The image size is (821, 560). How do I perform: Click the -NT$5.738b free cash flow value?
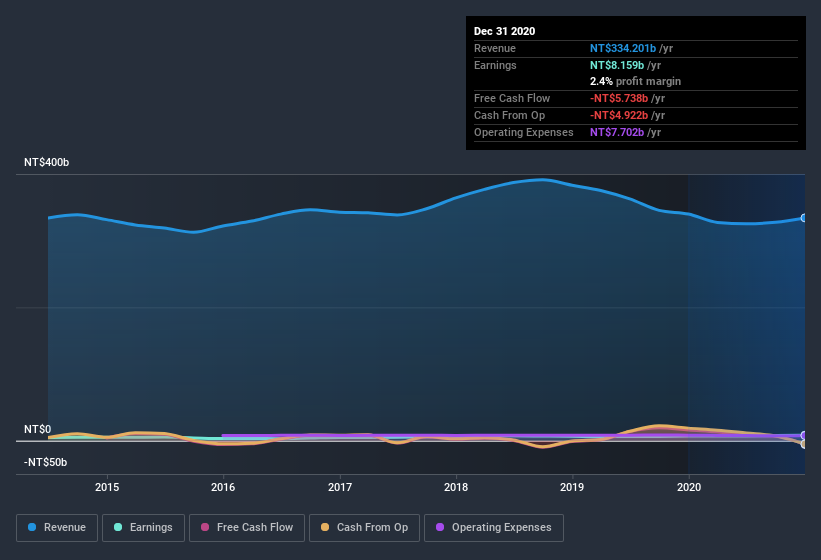tap(619, 98)
